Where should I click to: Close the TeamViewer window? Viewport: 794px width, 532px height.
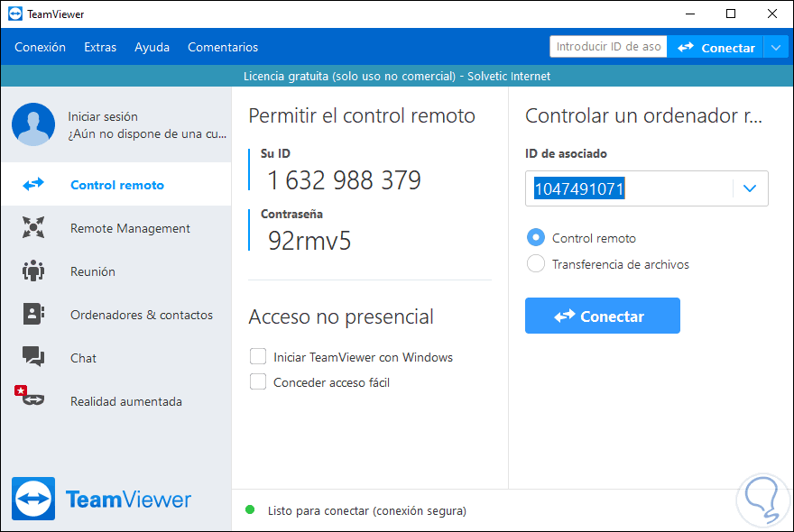[x=772, y=14]
